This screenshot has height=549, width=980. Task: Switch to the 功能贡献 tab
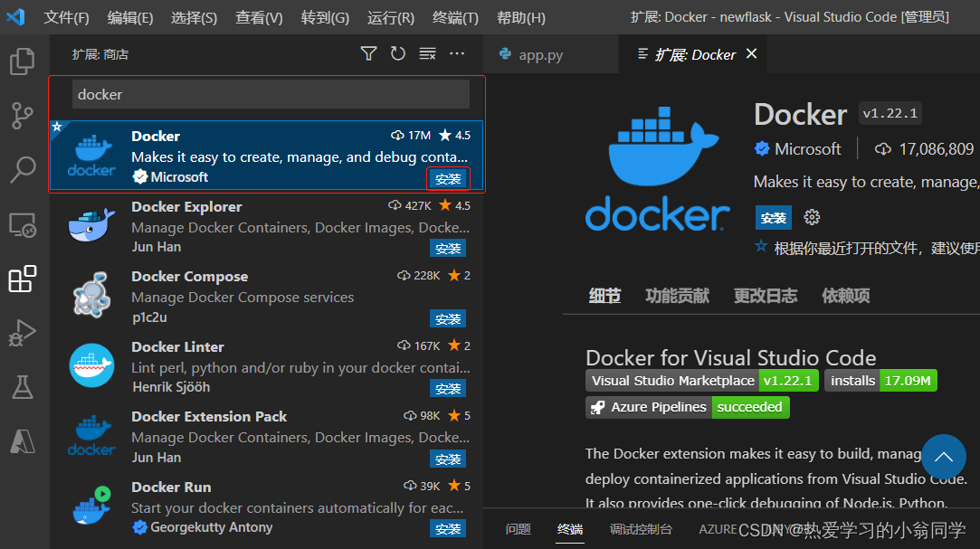[678, 296]
